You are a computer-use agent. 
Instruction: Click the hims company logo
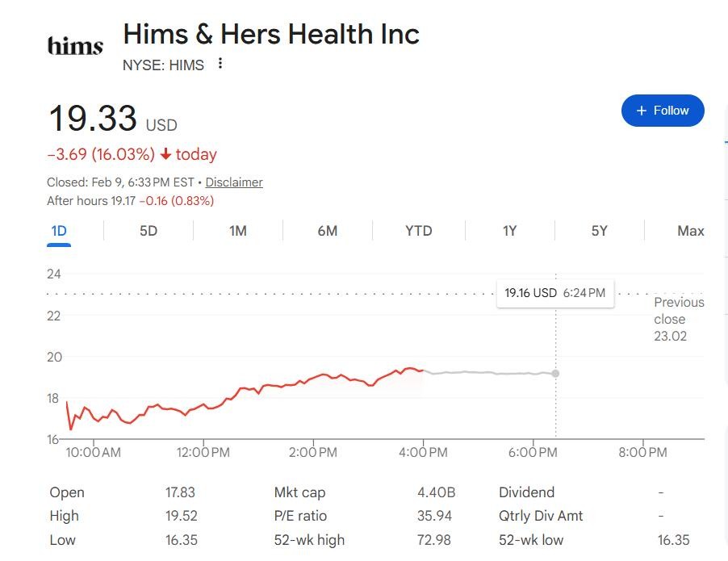(75, 45)
